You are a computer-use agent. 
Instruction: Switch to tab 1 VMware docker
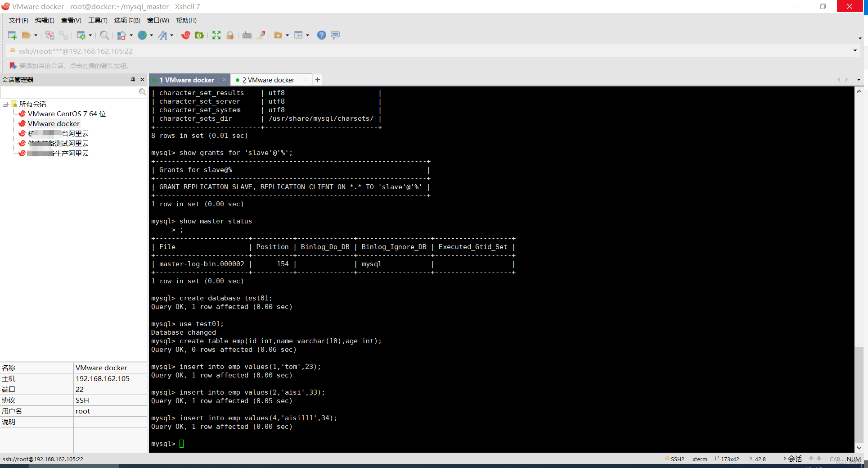[x=186, y=80]
